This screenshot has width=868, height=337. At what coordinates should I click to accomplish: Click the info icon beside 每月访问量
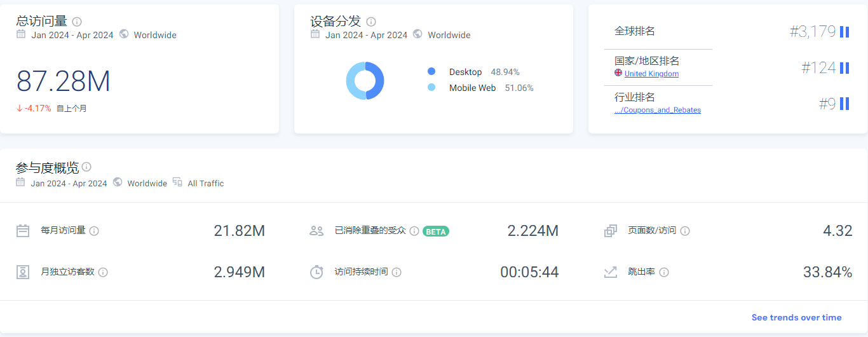click(94, 231)
